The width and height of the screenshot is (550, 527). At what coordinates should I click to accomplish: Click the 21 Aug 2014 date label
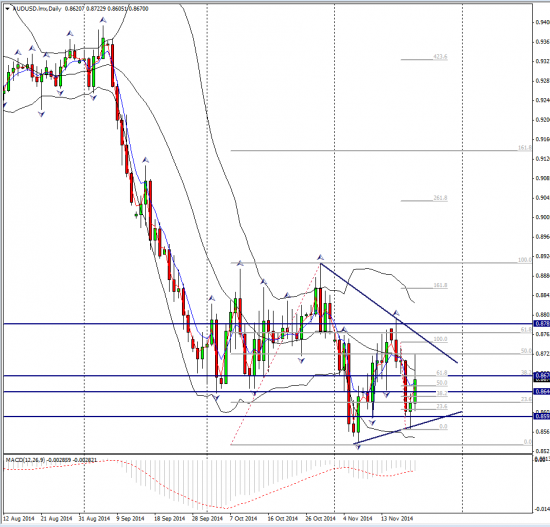click(x=56, y=519)
